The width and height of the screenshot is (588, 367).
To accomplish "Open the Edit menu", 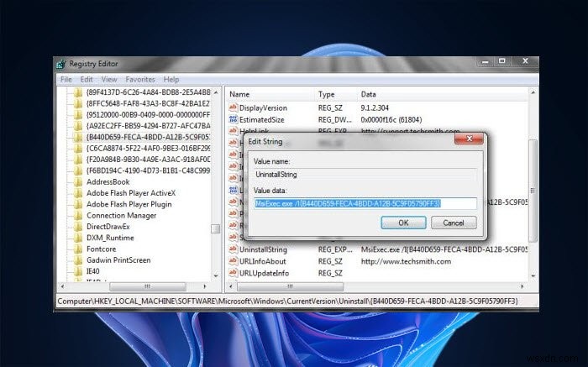I will tap(87, 80).
